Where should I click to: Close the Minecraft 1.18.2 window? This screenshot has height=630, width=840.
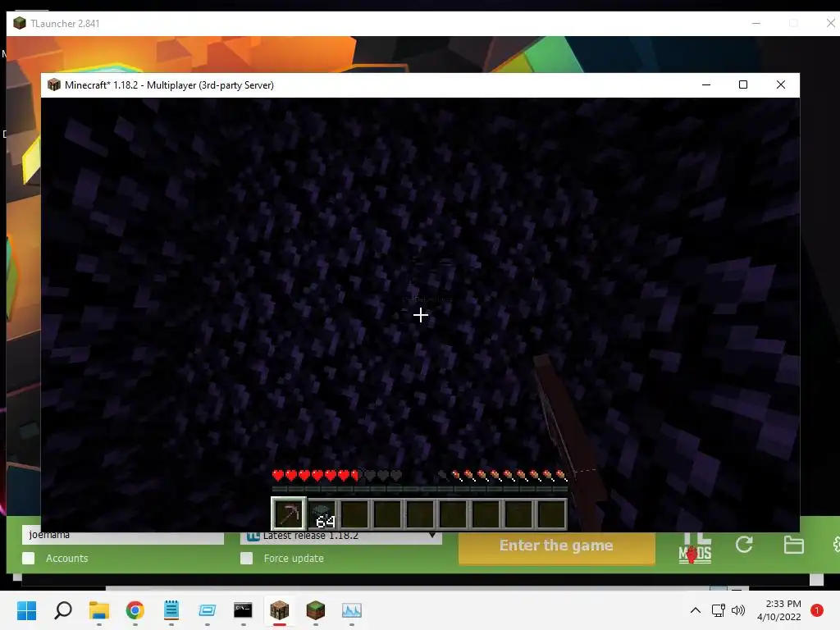point(781,84)
